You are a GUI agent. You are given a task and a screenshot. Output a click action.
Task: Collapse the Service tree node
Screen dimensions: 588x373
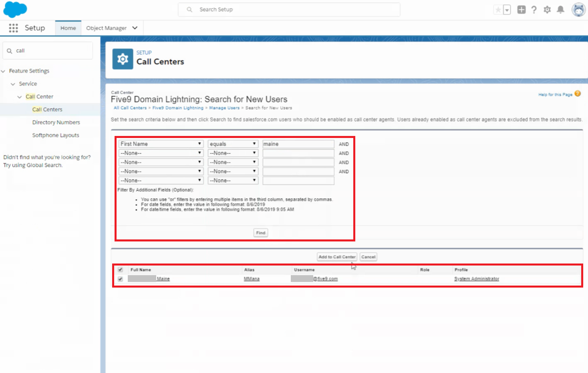click(x=13, y=84)
